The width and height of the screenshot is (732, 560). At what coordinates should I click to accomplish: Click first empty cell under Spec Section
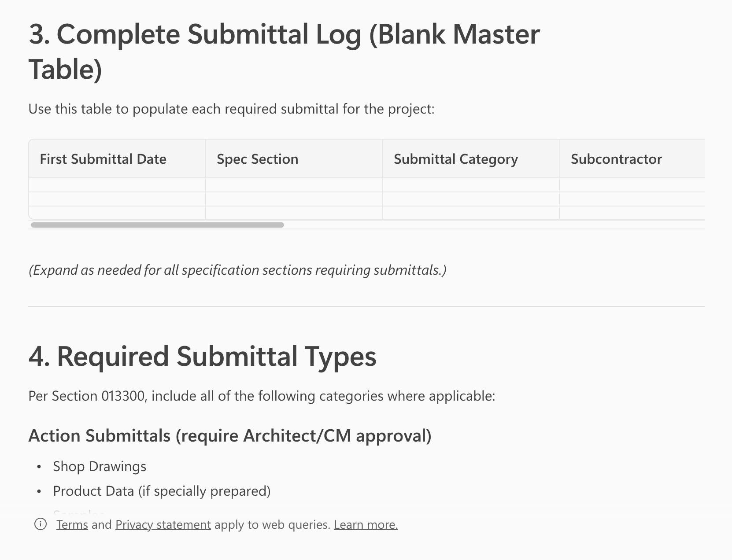[294, 185]
